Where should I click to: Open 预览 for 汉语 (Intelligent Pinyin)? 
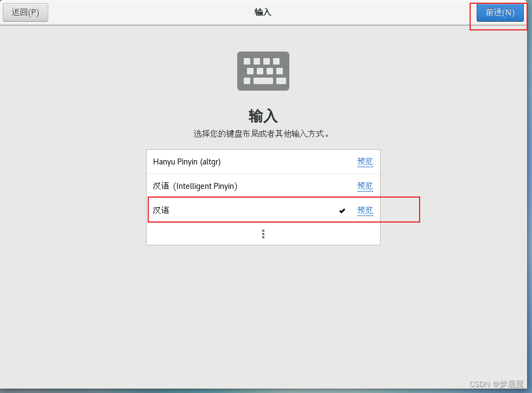[365, 186]
